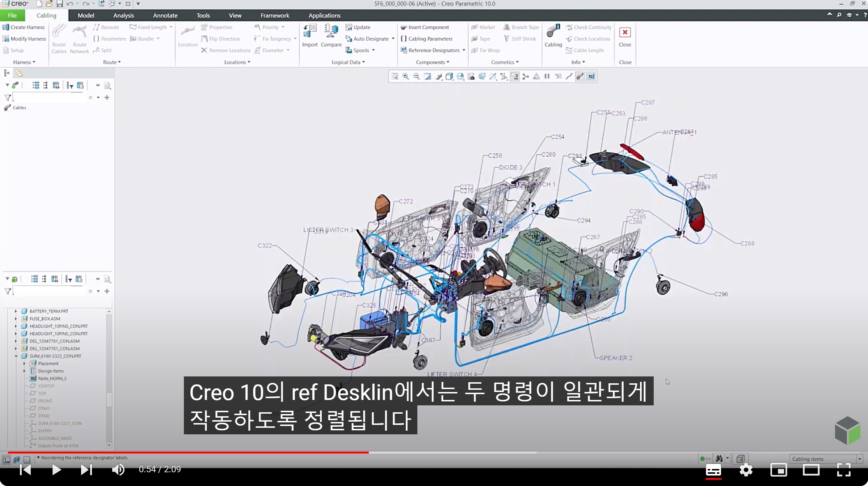Image resolution: width=868 pixels, height=486 pixels.
Task: Collapse the SUM_6180-2322_CON.PRT node
Action: pyautogui.click(x=16, y=356)
